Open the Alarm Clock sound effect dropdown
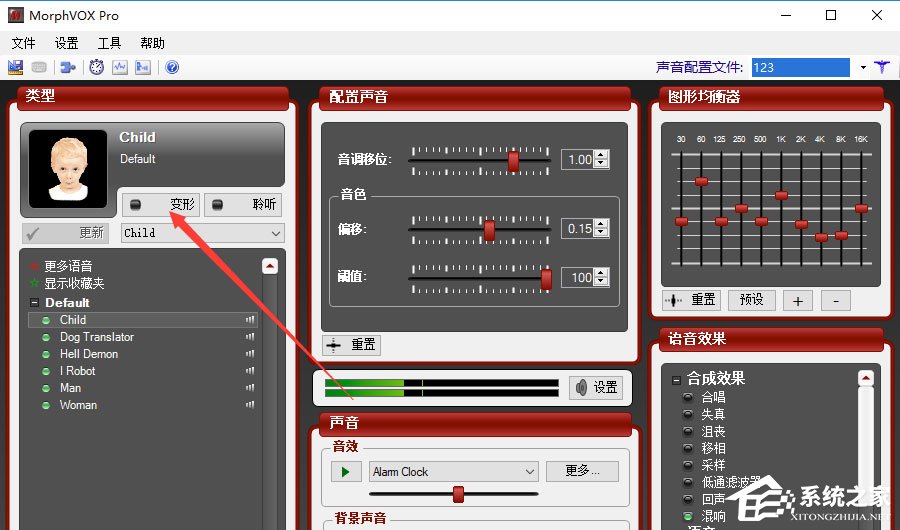Viewport: 900px width, 530px height. click(530, 472)
